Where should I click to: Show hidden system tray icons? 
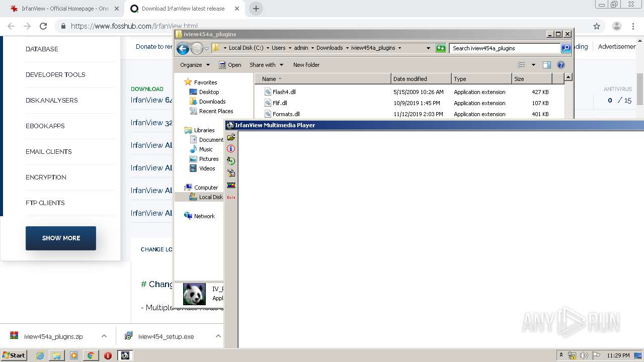[561, 355]
